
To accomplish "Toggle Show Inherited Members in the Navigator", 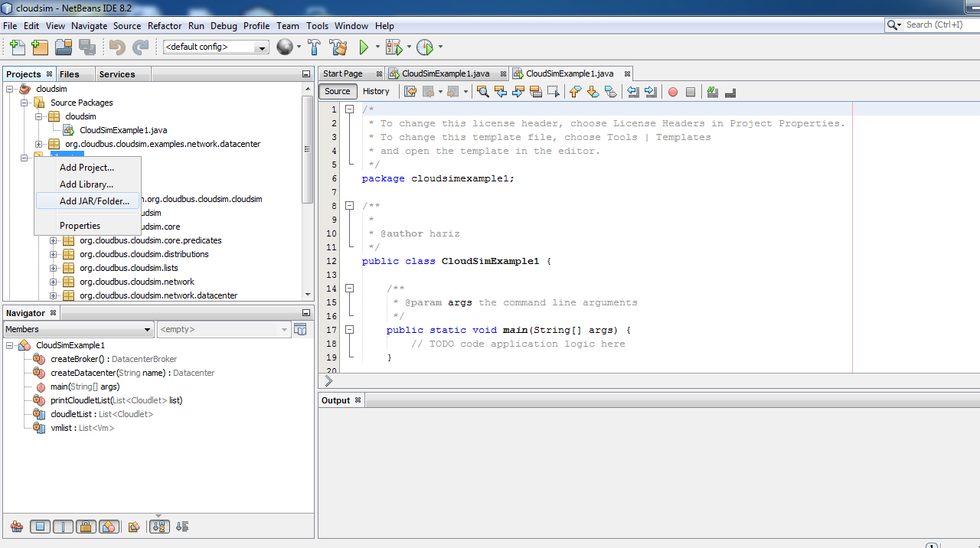I will pos(17,527).
